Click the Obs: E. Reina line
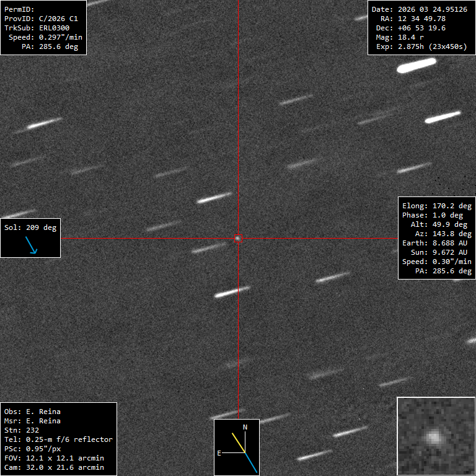Viewport: 476px width, 476px height. coord(32,412)
